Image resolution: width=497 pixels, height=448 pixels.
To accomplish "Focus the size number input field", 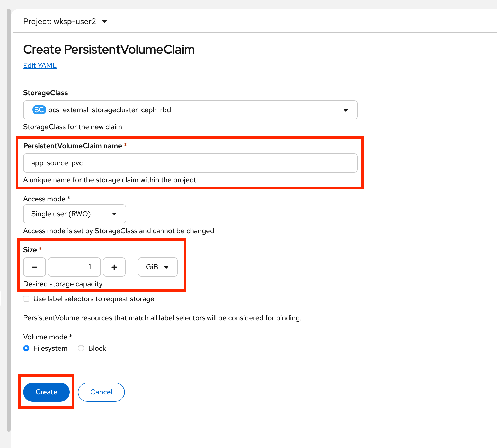I will 74,267.
